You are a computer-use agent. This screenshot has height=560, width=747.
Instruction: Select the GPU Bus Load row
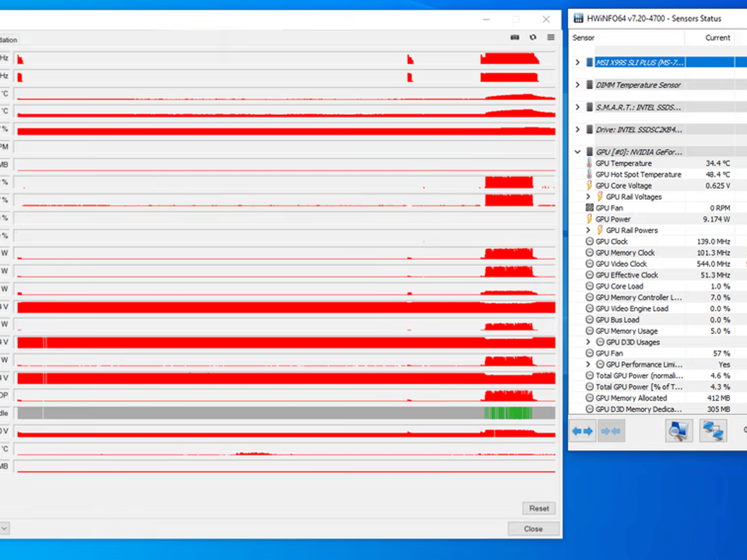pyautogui.click(x=658, y=320)
